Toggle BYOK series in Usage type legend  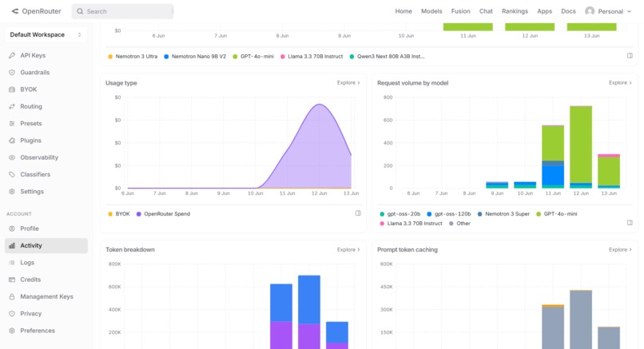119,214
